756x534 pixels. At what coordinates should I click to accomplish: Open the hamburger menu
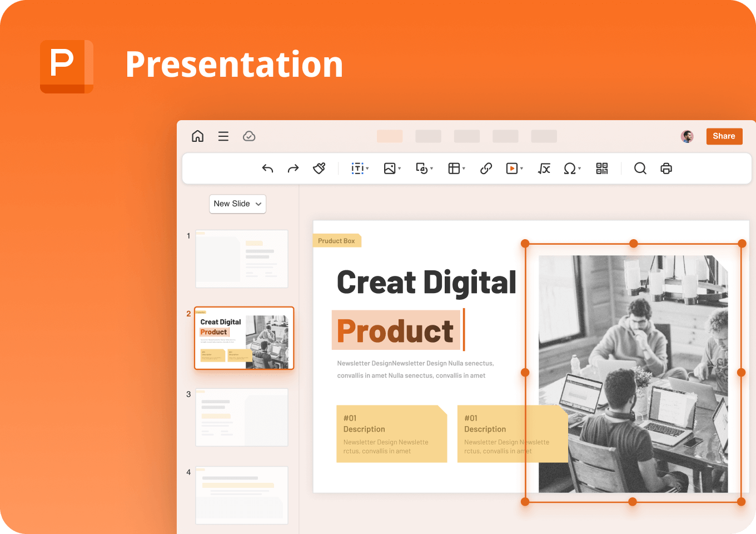coord(223,136)
